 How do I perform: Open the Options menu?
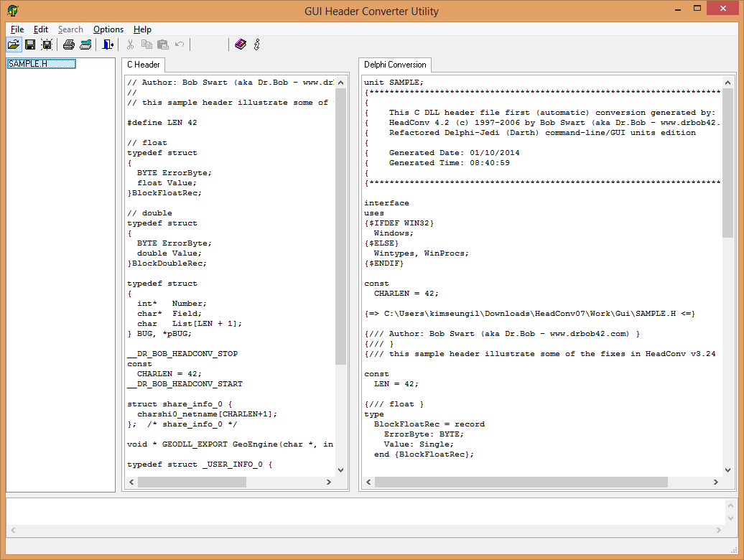[108, 29]
